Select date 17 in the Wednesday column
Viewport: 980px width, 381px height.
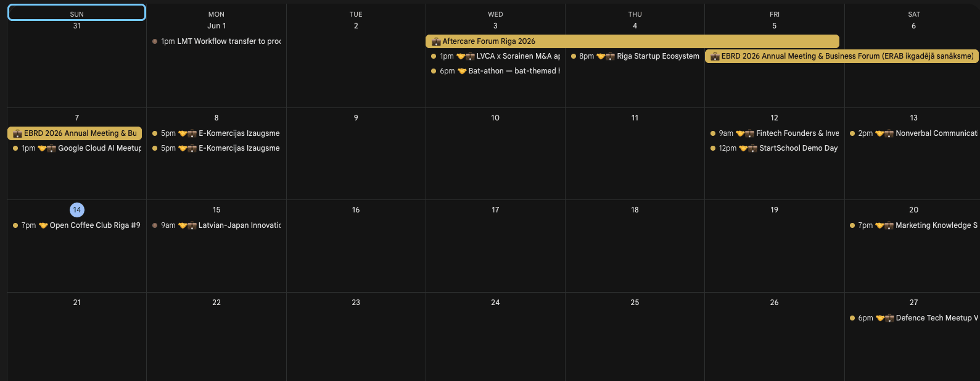pyautogui.click(x=495, y=210)
